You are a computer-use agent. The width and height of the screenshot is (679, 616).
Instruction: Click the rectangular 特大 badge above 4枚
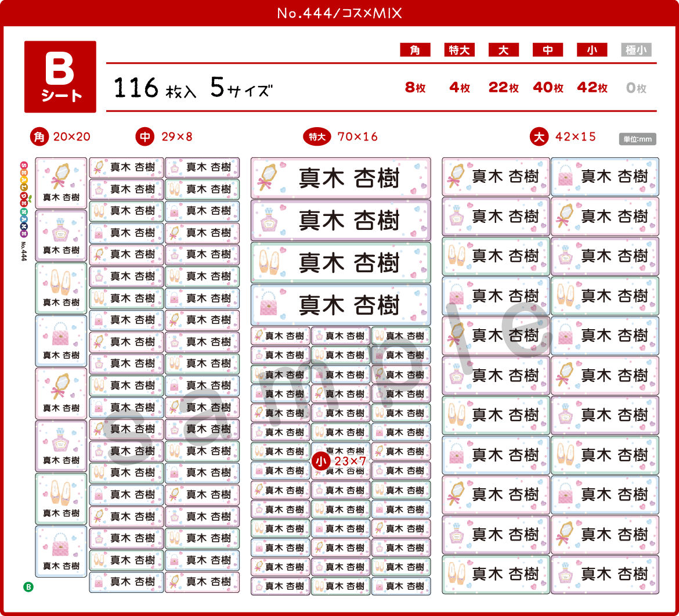point(459,51)
